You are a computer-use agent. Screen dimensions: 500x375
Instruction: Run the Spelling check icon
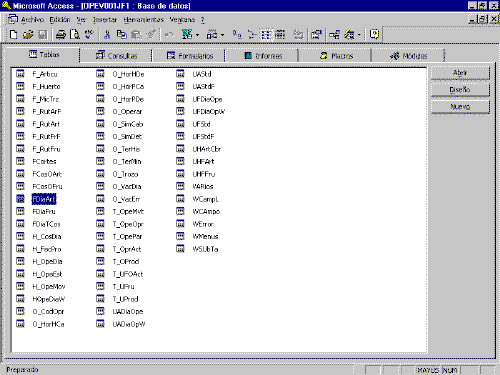coord(89,34)
